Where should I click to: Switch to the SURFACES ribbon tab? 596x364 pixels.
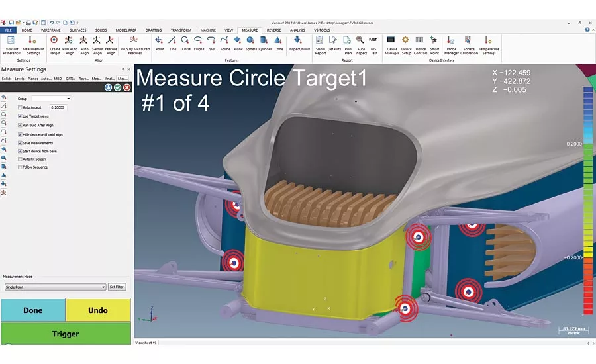point(78,30)
